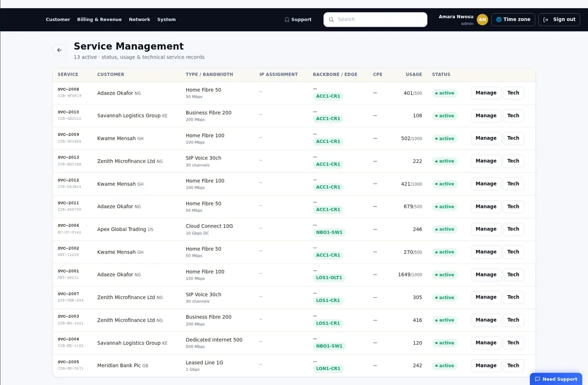Manage service SVC-2010
588x385 pixels.
[x=486, y=115]
